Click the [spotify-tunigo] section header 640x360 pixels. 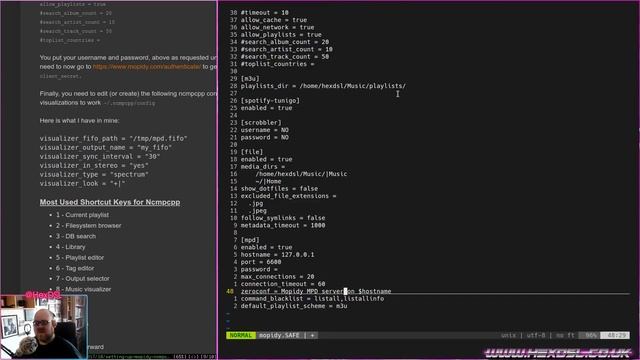click(270, 100)
